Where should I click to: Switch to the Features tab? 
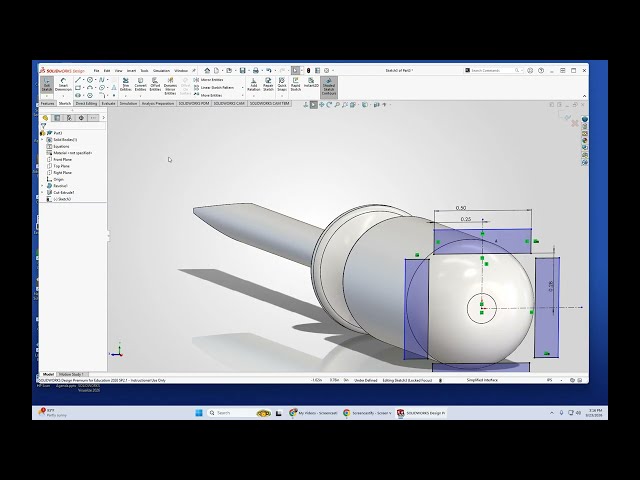point(47,103)
